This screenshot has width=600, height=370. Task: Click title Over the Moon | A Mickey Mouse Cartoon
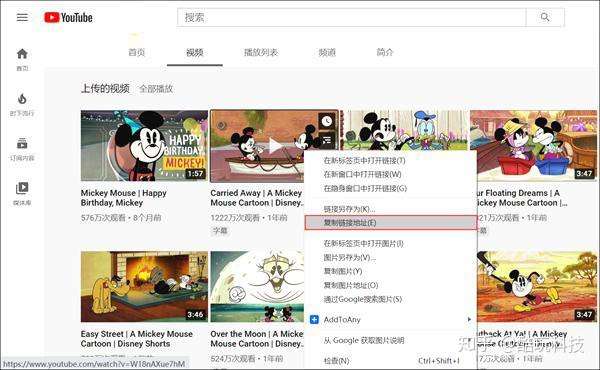pos(257,339)
